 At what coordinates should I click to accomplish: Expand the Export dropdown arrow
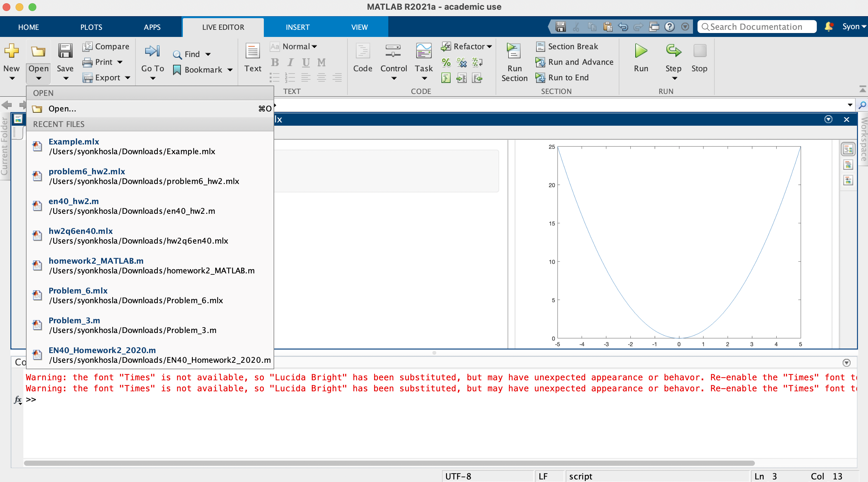pos(127,78)
